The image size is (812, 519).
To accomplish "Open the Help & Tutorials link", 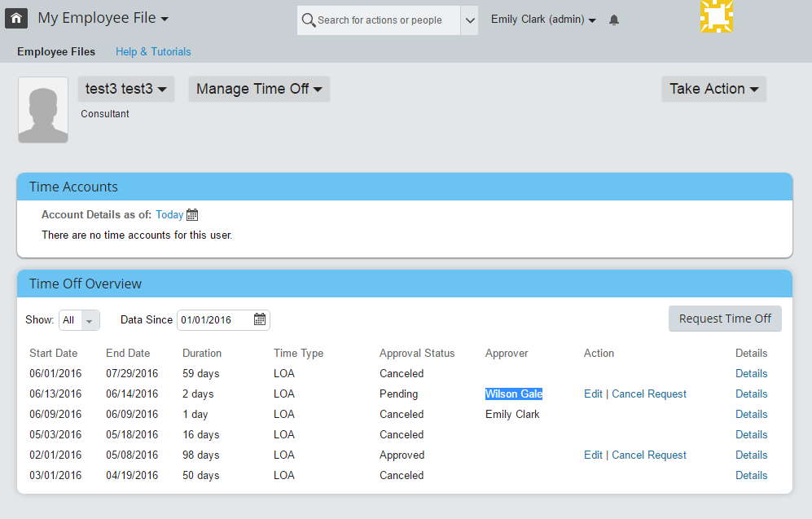I will [153, 52].
